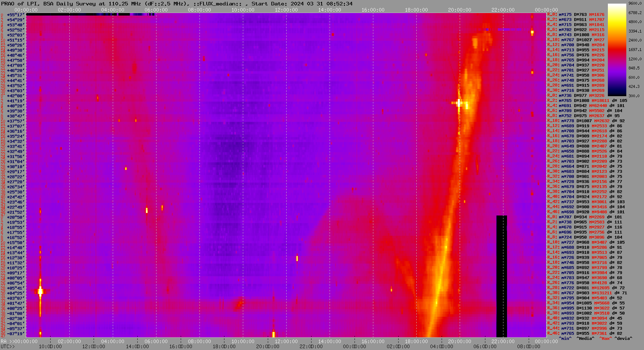
Task: Click the row 'R_30: m=767 D=903 M=131211'
Action: coord(587,293)
